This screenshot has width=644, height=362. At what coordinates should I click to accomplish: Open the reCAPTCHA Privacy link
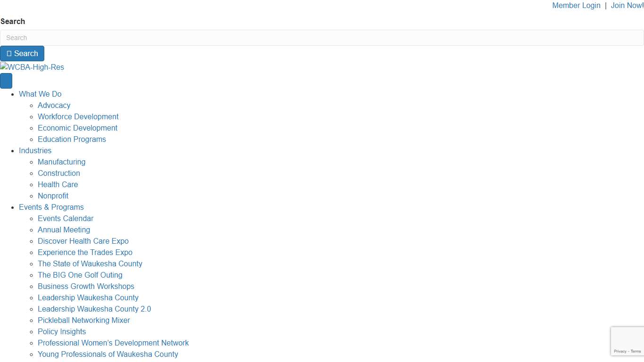(619, 351)
